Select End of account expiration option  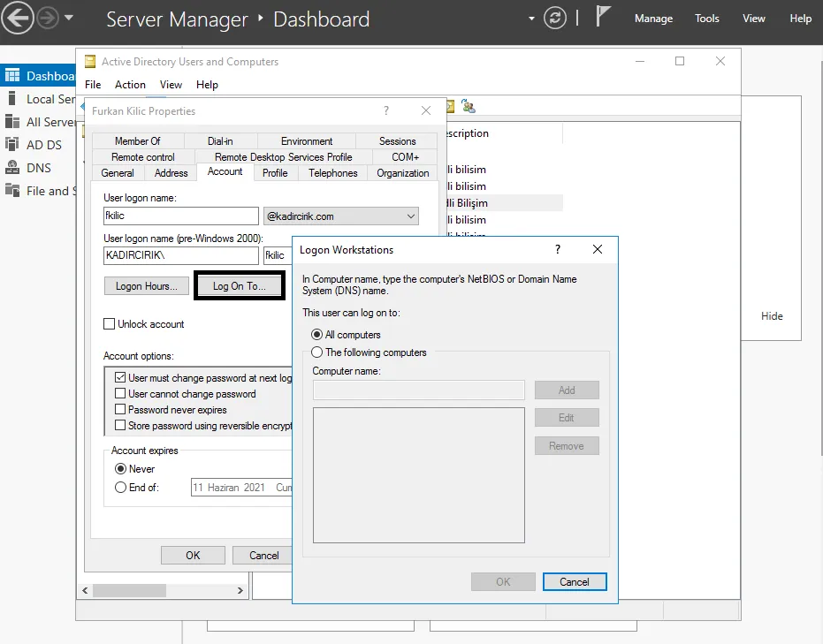tap(121, 487)
